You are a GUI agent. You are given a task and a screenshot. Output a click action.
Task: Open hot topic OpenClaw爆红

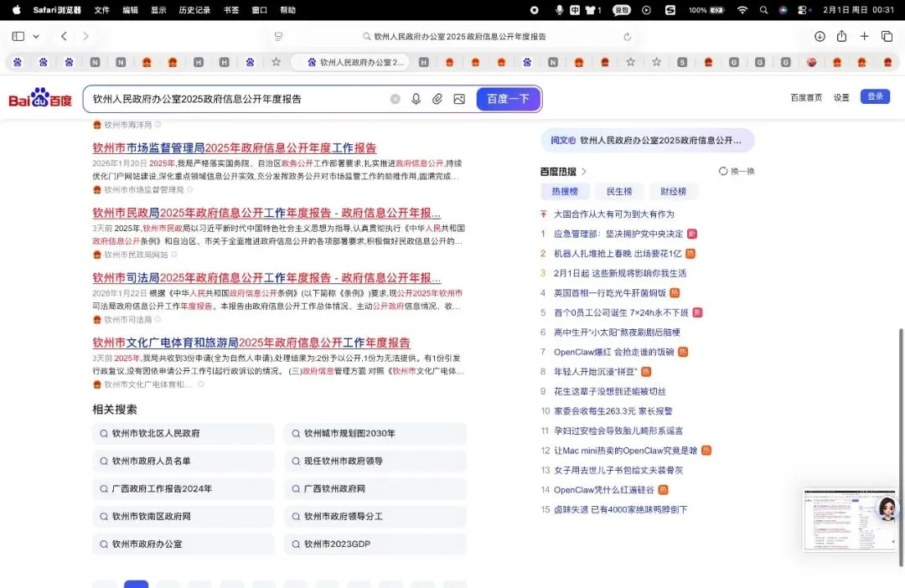coord(613,352)
